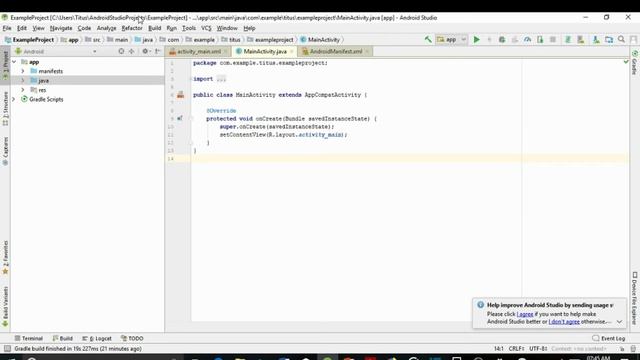Collapse all in the project panel

pyautogui.click(x=131, y=51)
